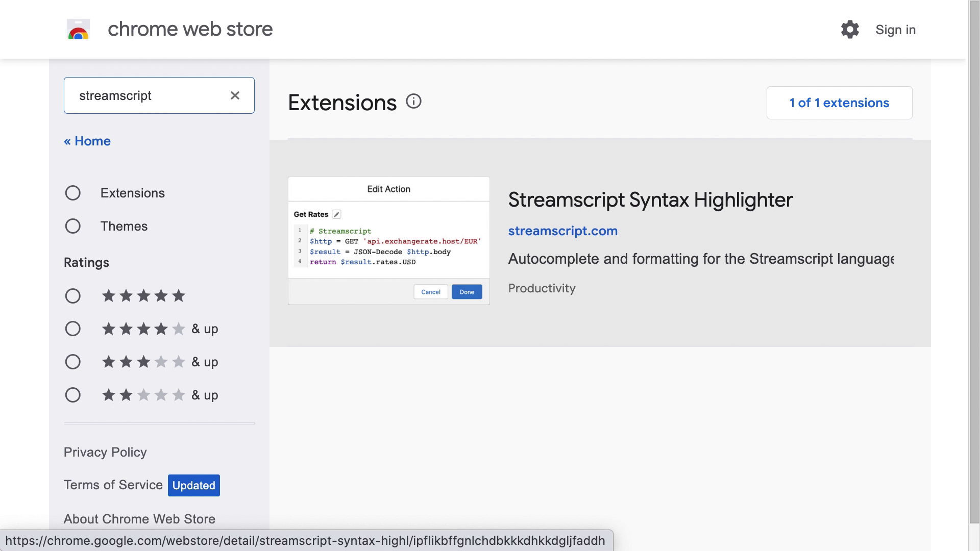
Task: Click Sign in at the top right
Action: tap(895, 30)
